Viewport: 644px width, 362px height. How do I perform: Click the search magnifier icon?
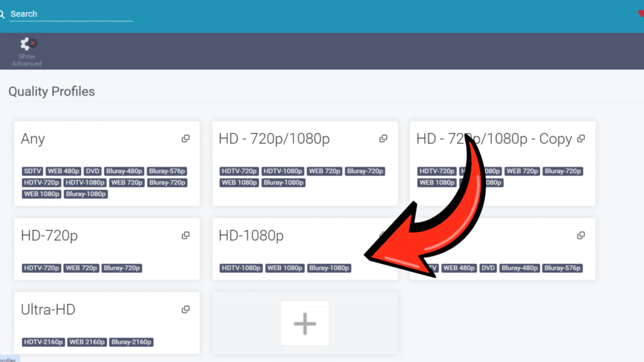(2, 14)
